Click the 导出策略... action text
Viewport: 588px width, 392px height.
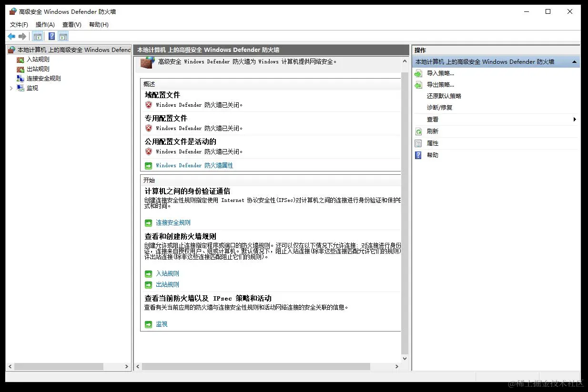tap(441, 85)
